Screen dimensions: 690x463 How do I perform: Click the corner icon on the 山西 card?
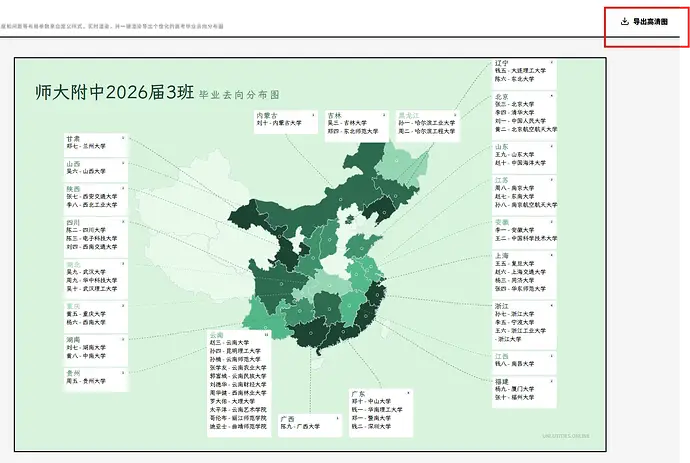(123, 163)
